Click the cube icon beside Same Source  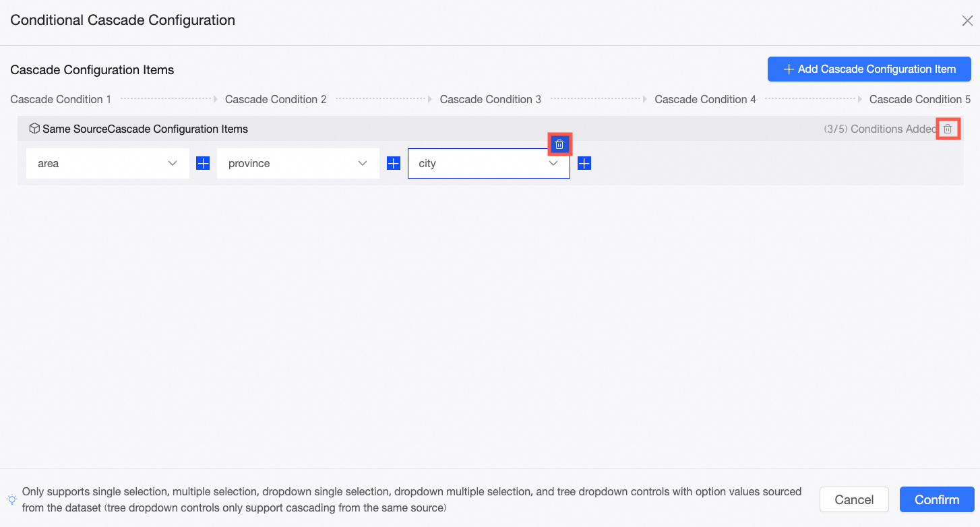pos(34,129)
